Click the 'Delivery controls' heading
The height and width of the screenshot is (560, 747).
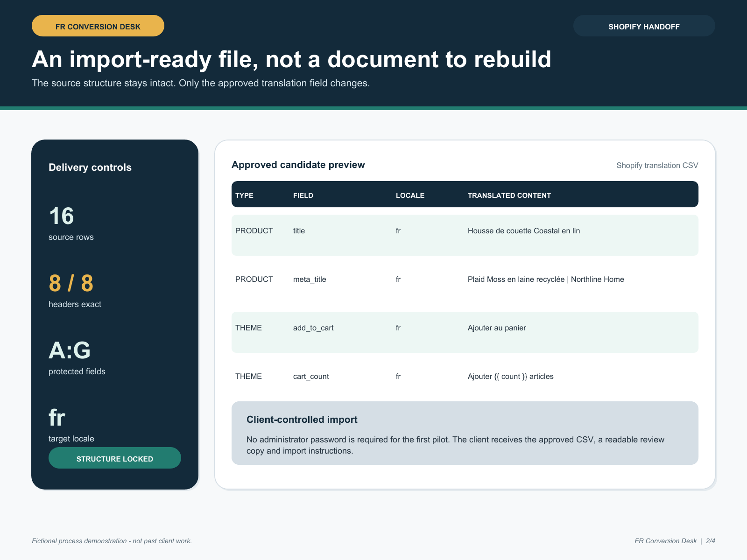(x=90, y=167)
